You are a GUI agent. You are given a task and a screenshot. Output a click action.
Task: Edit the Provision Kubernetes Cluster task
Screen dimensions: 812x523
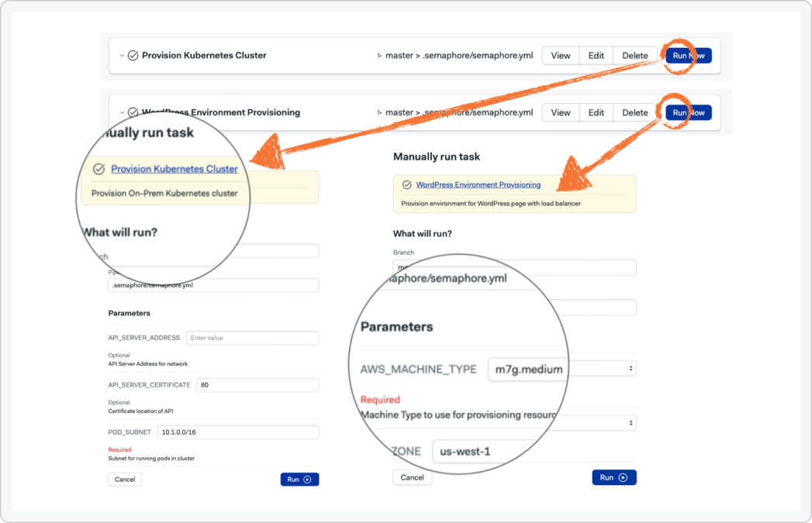tap(596, 56)
